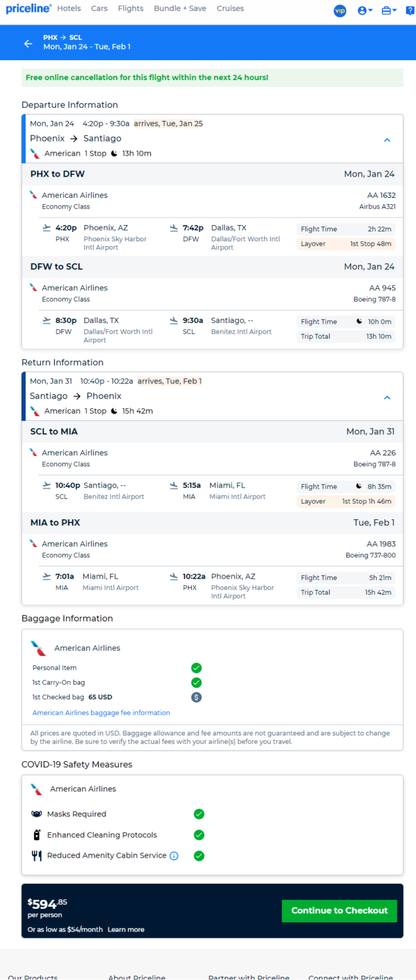Click the Masks Required green checkmark
Image resolution: width=416 pixels, height=980 pixels.
pyautogui.click(x=199, y=814)
